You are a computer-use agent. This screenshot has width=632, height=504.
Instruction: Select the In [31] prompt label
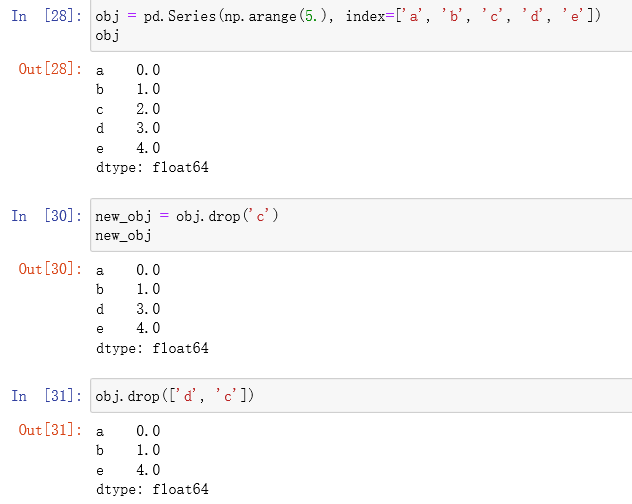[x=46, y=396]
